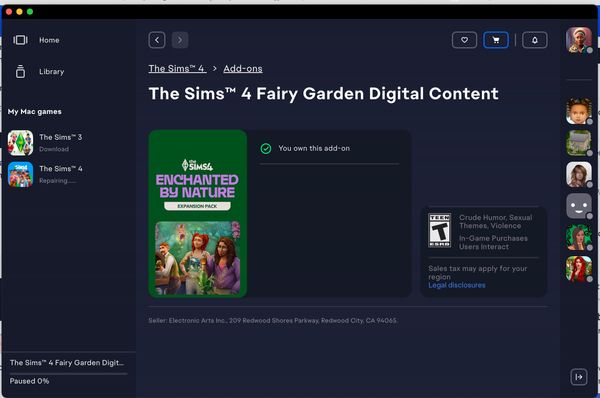The height and width of the screenshot is (398, 600).
Task: Click the ESRB Teen rating badge
Action: (x=439, y=230)
